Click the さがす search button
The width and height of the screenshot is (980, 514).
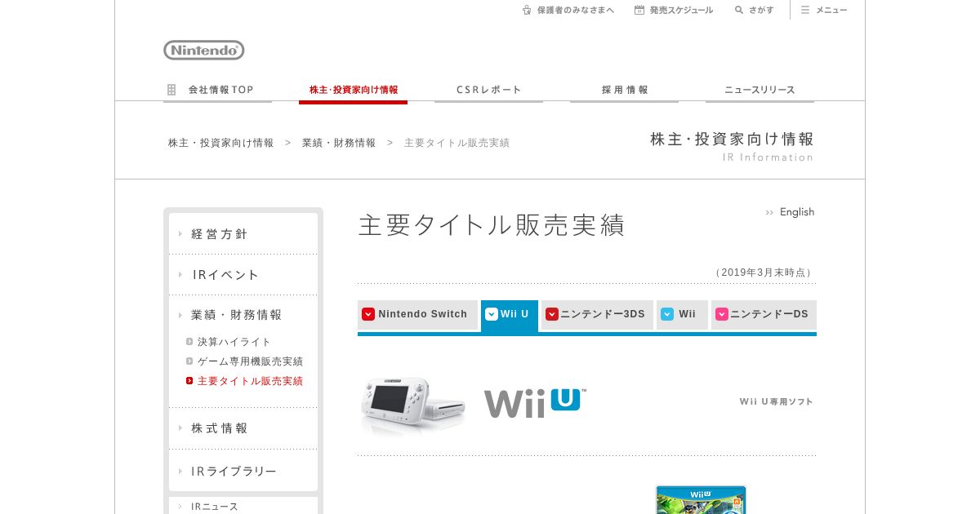(x=754, y=10)
